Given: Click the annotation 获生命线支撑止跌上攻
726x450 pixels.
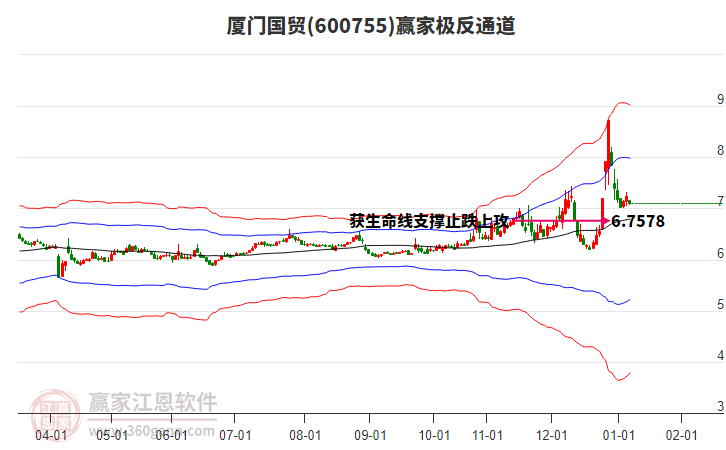Looking at the screenshot, I should click(429, 221).
